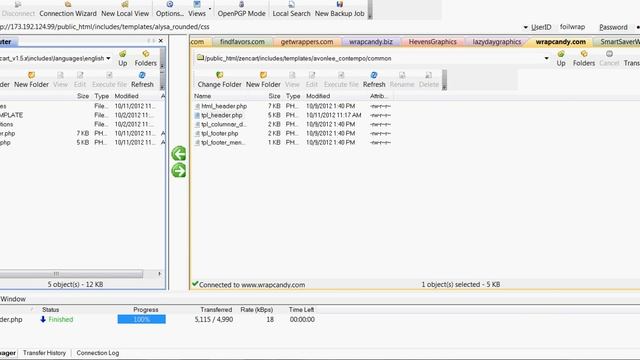Image resolution: width=640 pixels, height=360 pixels.
Task: Sort remote files by Size column
Action: point(274,96)
